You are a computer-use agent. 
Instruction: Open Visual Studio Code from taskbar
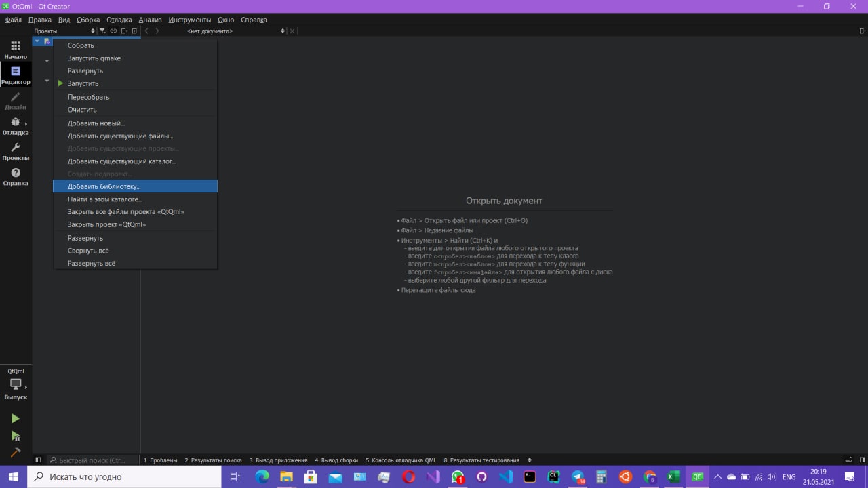505,476
